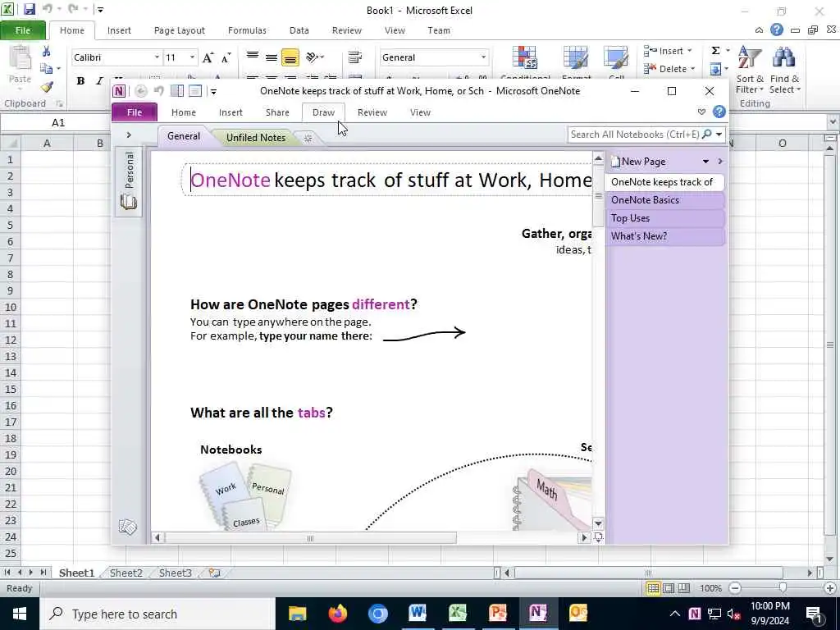Expand OneNote navigation bar chevron
Screen dimensions: 840x630
point(129,135)
